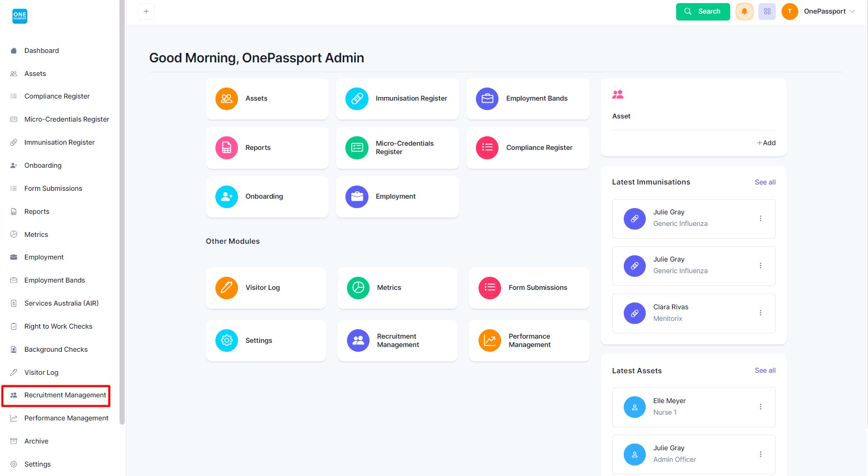Open Background Checks in the sidebar
Viewport: 868px width, 476px height.
pos(56,350)
